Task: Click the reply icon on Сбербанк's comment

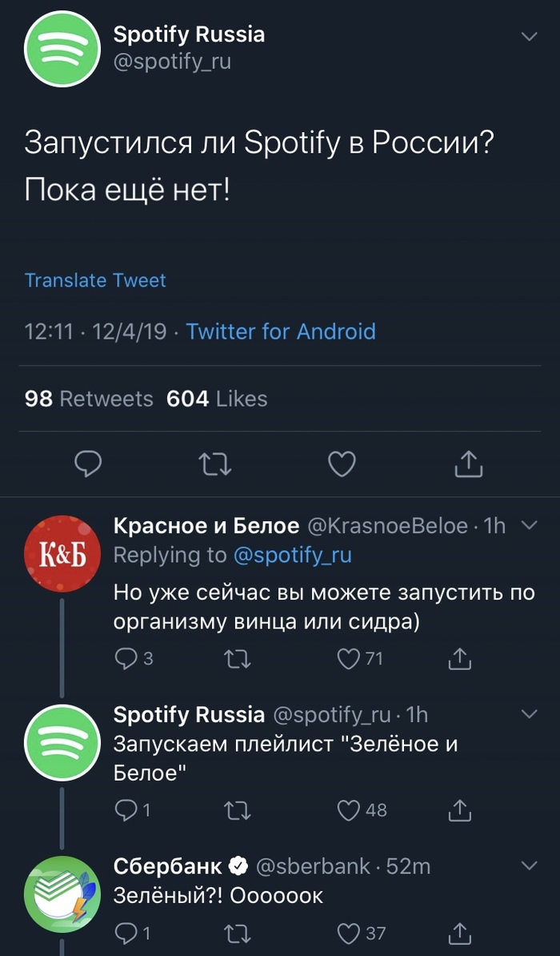Action: (128, 933)
